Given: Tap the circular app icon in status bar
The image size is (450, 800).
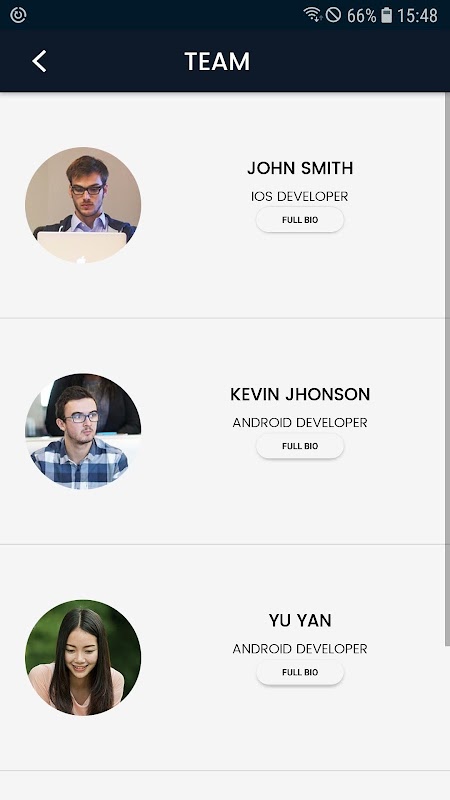Looking at the screenshot, I should click(18, 15).
